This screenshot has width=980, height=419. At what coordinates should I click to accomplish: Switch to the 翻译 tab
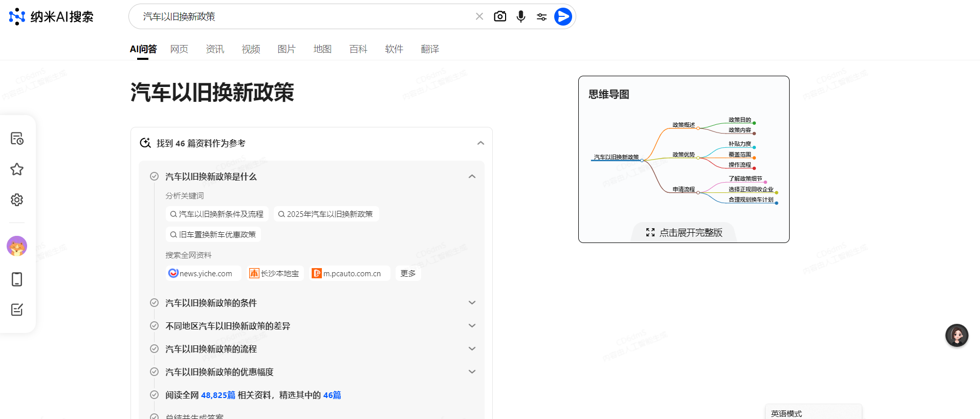click(x=430, y=49)
